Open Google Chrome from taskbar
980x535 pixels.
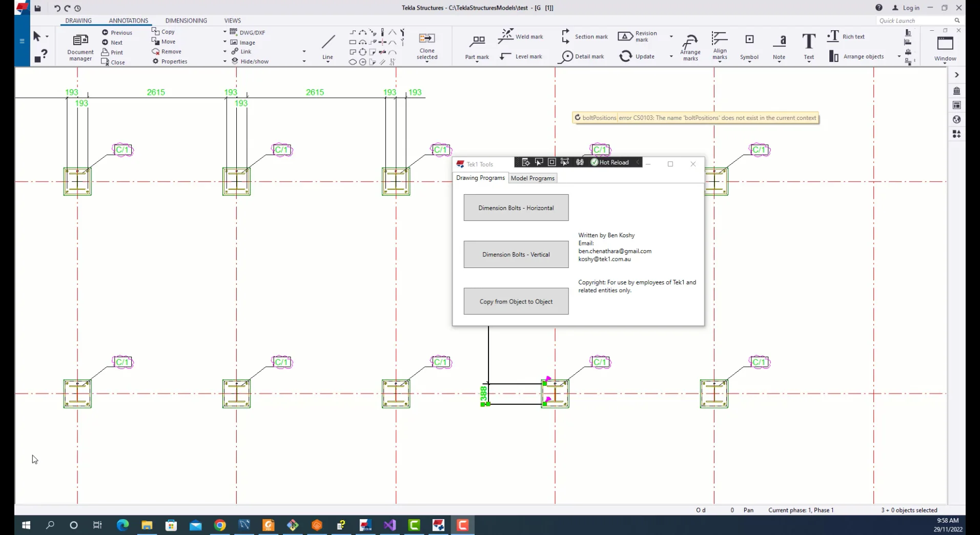pos(220,525)
